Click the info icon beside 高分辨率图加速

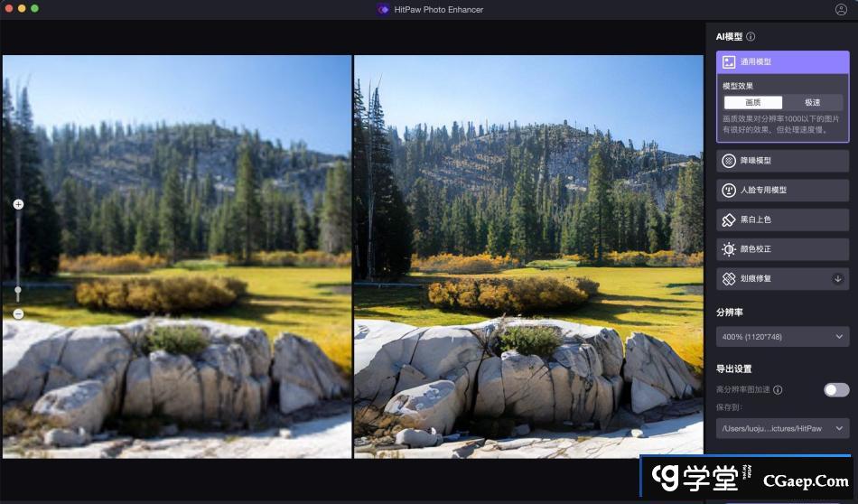click(x=778, y=390)
